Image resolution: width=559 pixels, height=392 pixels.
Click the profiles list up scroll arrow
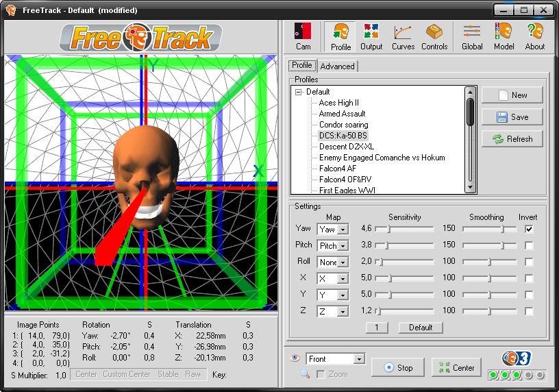[x=470, y=92]
